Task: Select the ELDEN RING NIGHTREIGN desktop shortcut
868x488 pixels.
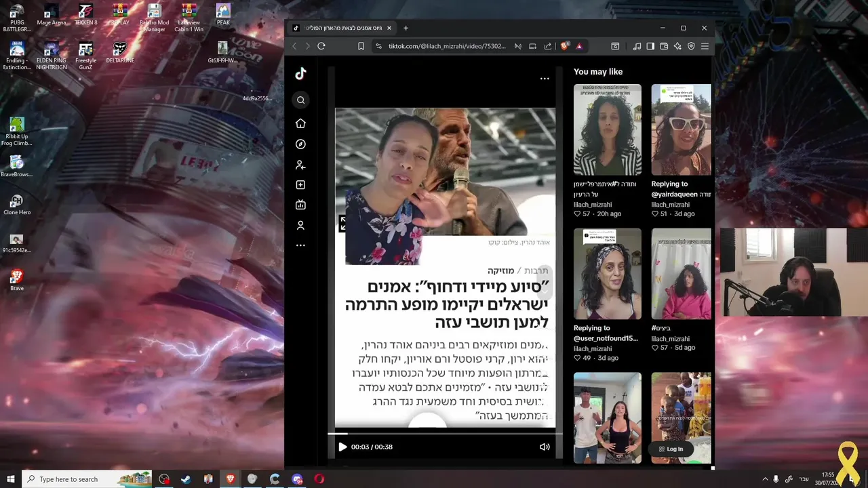Action: point(52,56)
